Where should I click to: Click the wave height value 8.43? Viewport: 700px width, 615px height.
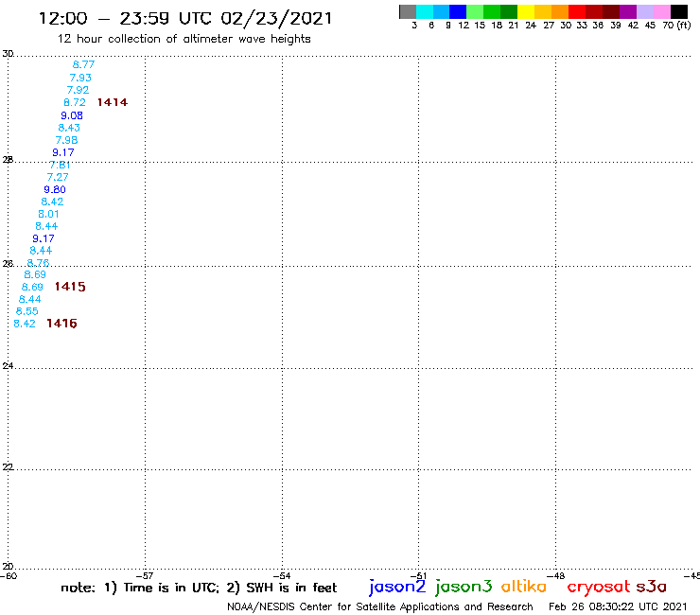[69, 128]
